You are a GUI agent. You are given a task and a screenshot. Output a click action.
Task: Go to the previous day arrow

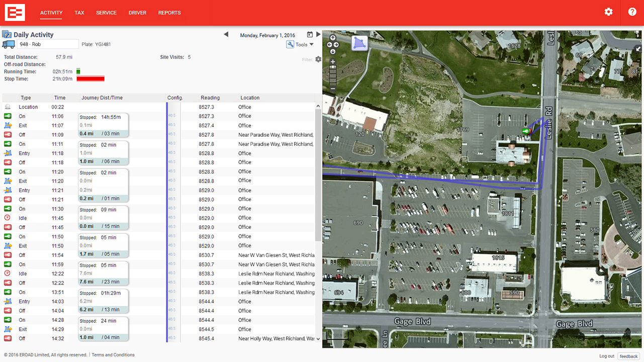pos(226,35)
